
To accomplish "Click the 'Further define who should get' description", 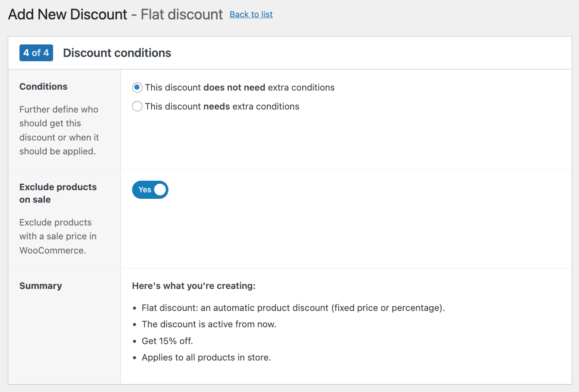I will (59, 130).
